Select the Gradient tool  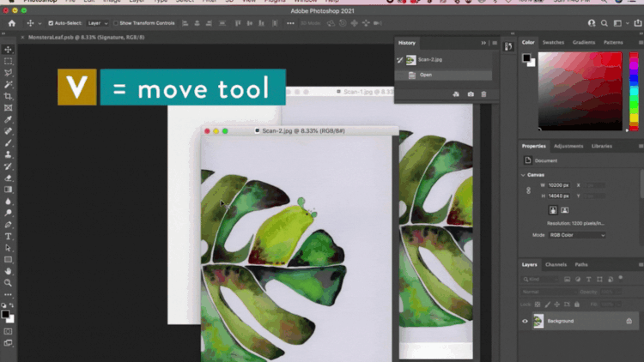point(8,190)
